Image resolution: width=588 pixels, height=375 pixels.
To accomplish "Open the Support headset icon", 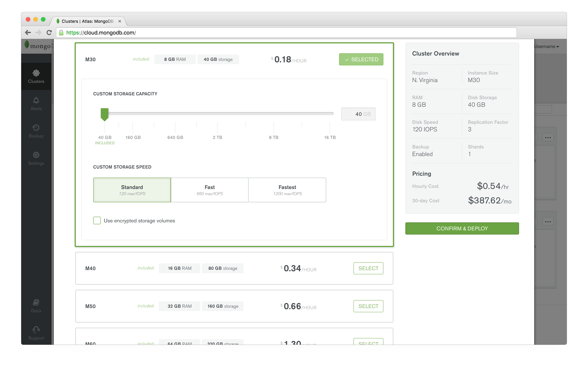I will [x=36, y=333].
